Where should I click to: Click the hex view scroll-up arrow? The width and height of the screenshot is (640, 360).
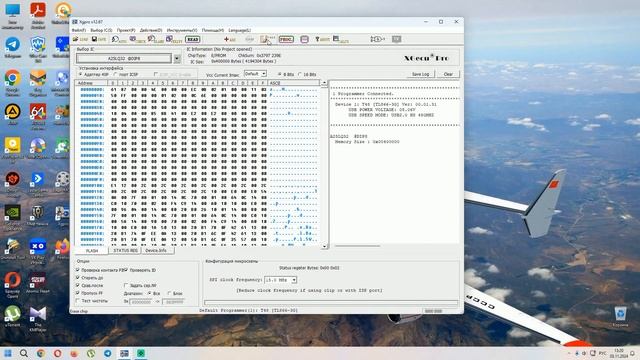(324, 83)
